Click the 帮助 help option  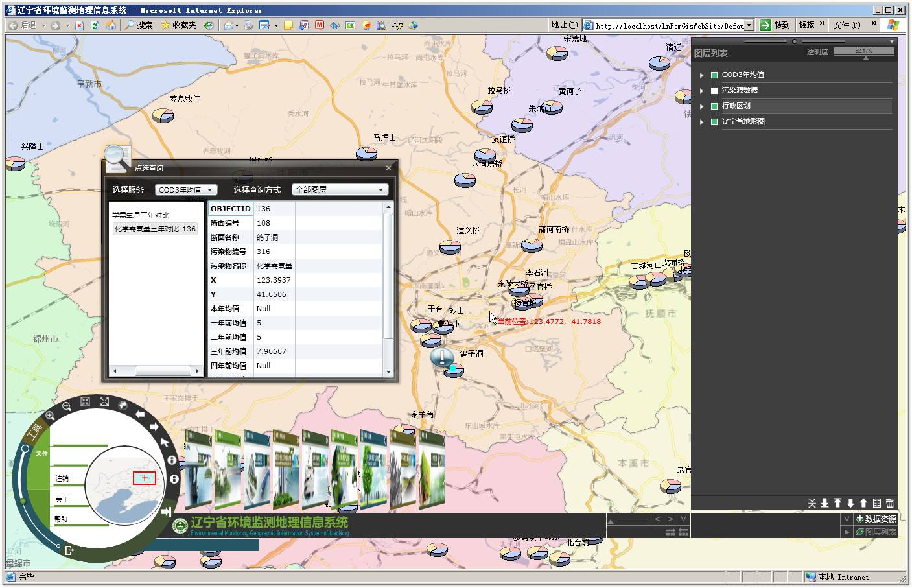(x=61, y=519)
